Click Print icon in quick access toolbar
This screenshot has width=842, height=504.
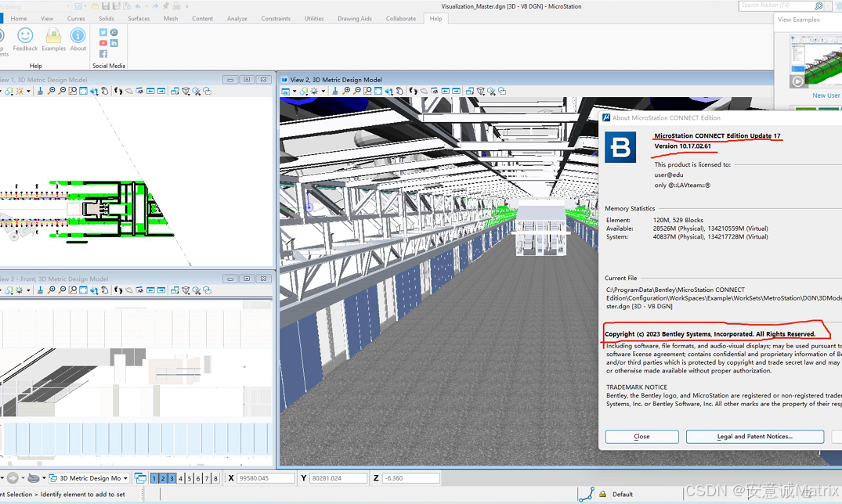176,6
